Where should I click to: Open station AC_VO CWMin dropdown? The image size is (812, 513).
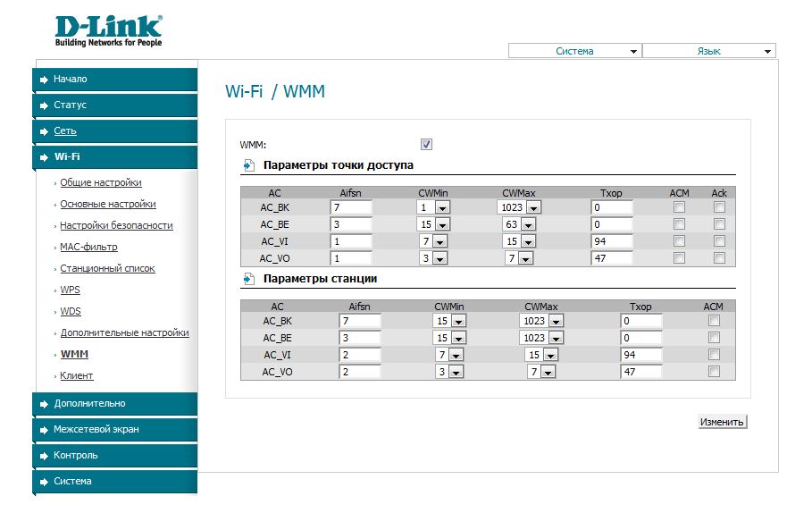[x=449, y=372]
